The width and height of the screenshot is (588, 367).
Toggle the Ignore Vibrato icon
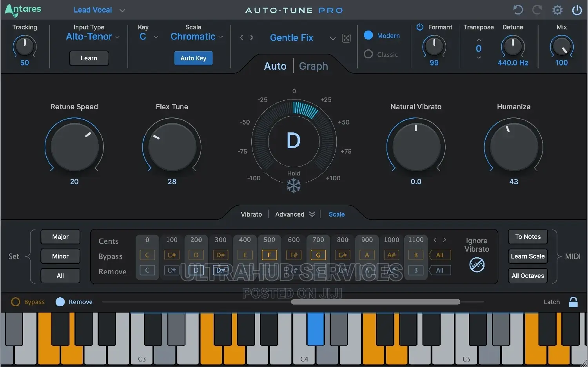pyautogui.click(x=477, y=265)
